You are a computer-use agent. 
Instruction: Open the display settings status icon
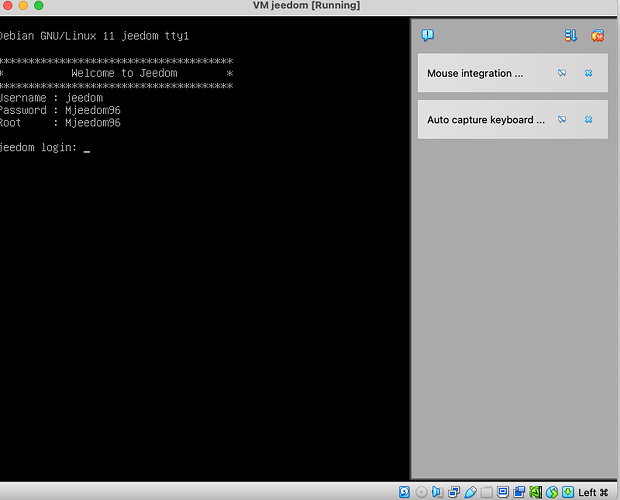click(x=503, y=492)
